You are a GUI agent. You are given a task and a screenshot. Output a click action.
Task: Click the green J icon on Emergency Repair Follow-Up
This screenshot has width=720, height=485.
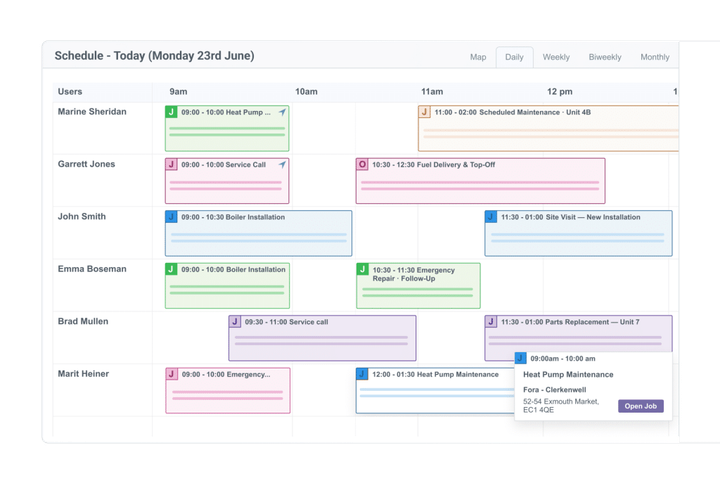pyautogui.click(x=363, y=269)
